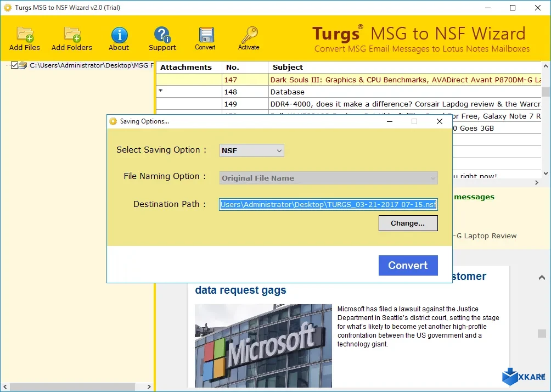
Task: Click the folder icon next to MSG path
Action: [23, 65]
